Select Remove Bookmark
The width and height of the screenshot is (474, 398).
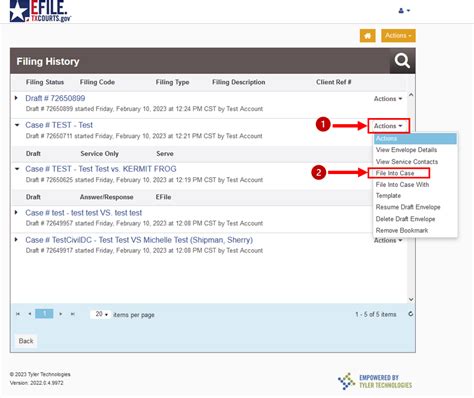[x=402, y=231]
